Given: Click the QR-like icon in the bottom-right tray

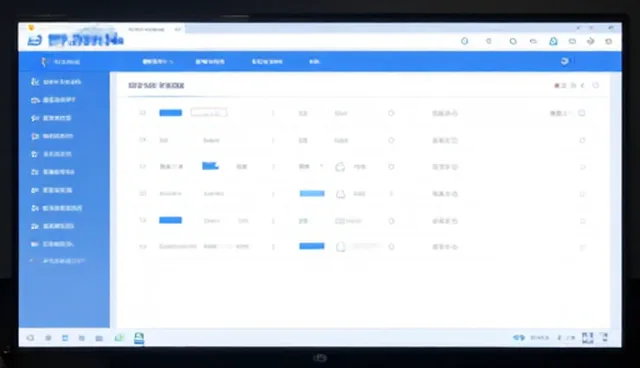Looking at the screenshot, I should (587, 338).
